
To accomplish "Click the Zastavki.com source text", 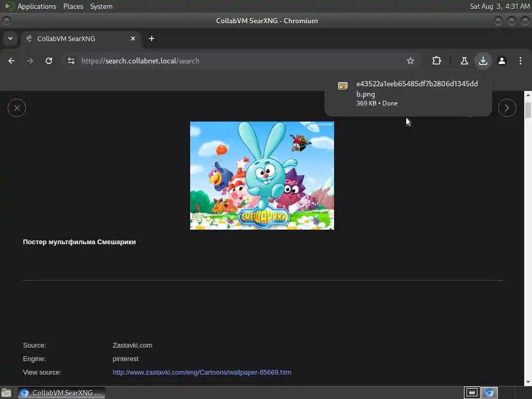I will coord(132,345).
